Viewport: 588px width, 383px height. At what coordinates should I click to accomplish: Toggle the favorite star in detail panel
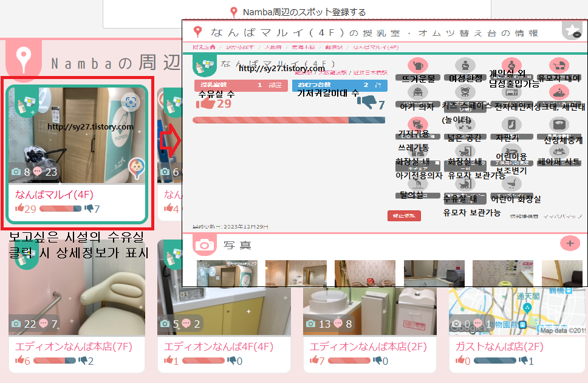click(572, 30)
